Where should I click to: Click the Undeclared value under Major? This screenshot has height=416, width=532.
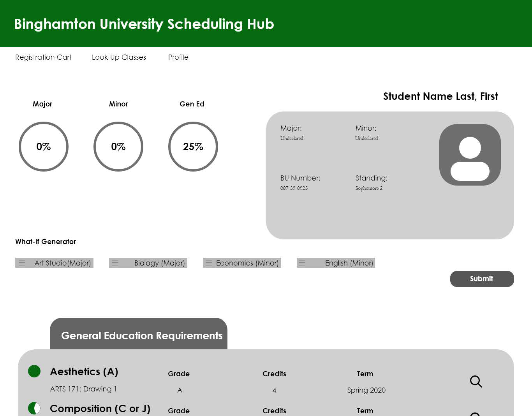(292, 138)
